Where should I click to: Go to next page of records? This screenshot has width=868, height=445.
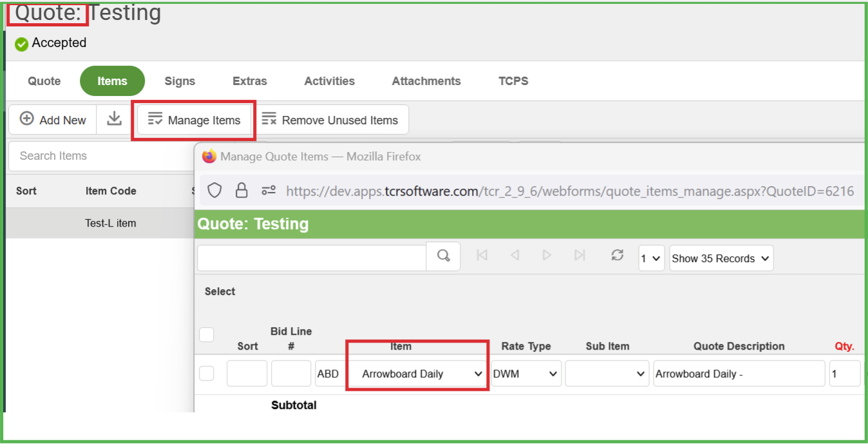click(x=547, y=256)
